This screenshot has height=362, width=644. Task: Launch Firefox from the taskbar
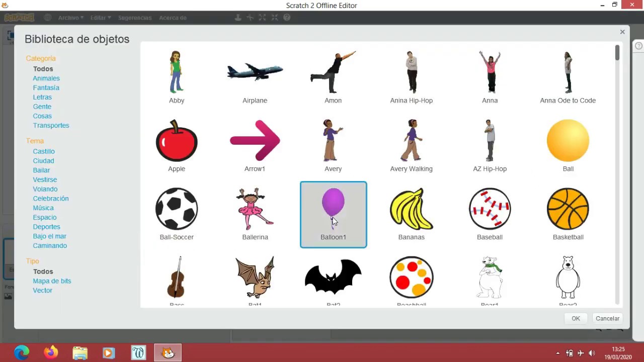[51, 353]
